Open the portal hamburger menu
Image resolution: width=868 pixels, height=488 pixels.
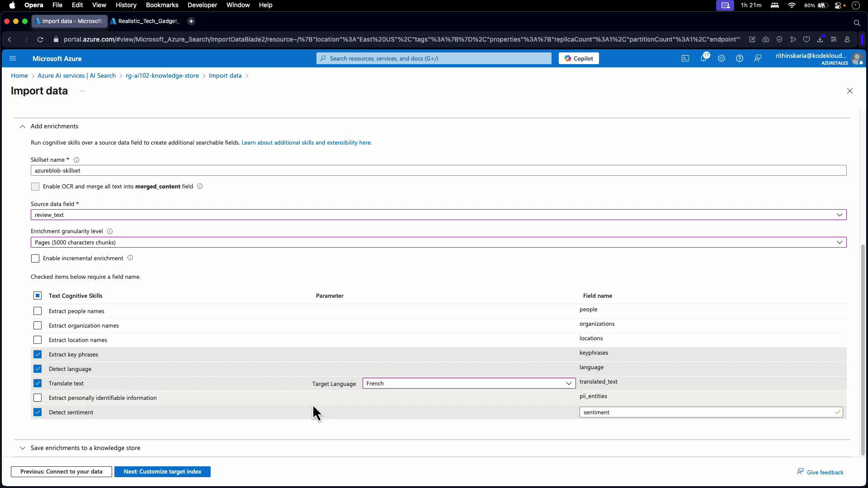(x=13, y=58)
